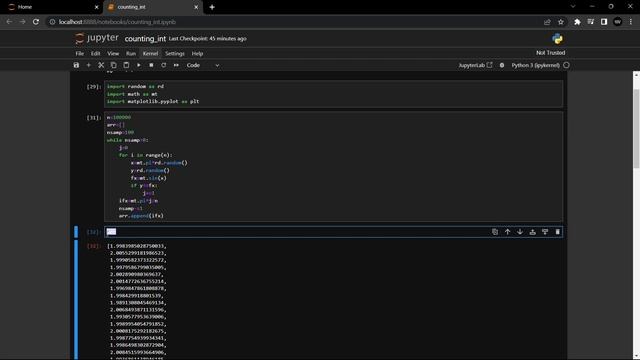Delete the active cell with trash icon
This screenshot has width=640, height=360.
coord(558,232)
